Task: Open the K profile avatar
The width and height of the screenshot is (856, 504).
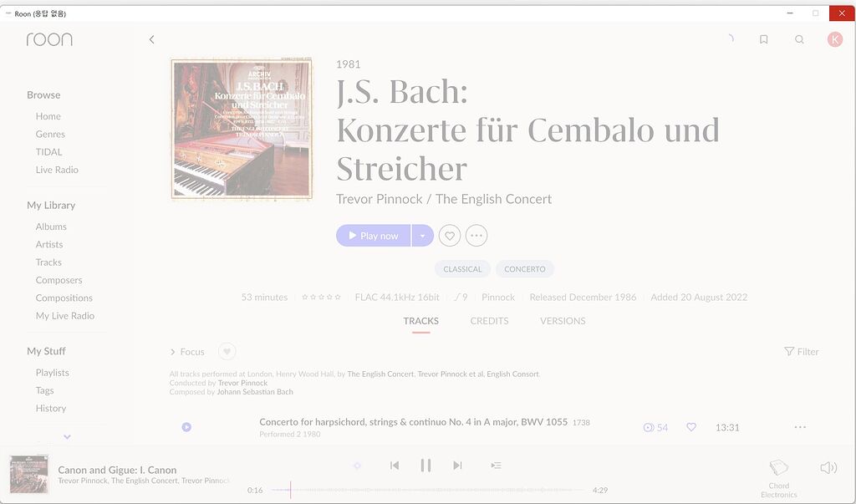Action: coord(835,39)
